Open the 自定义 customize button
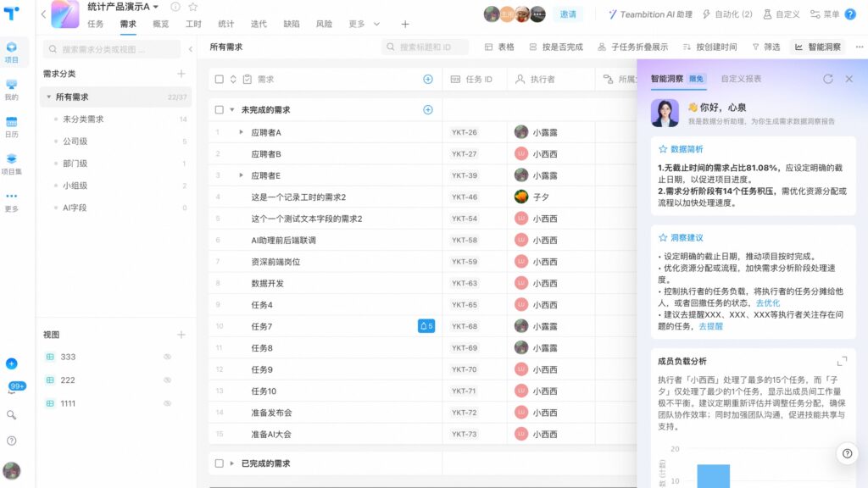The width and height of the screenshot is (868, 488). pos(781,14)
